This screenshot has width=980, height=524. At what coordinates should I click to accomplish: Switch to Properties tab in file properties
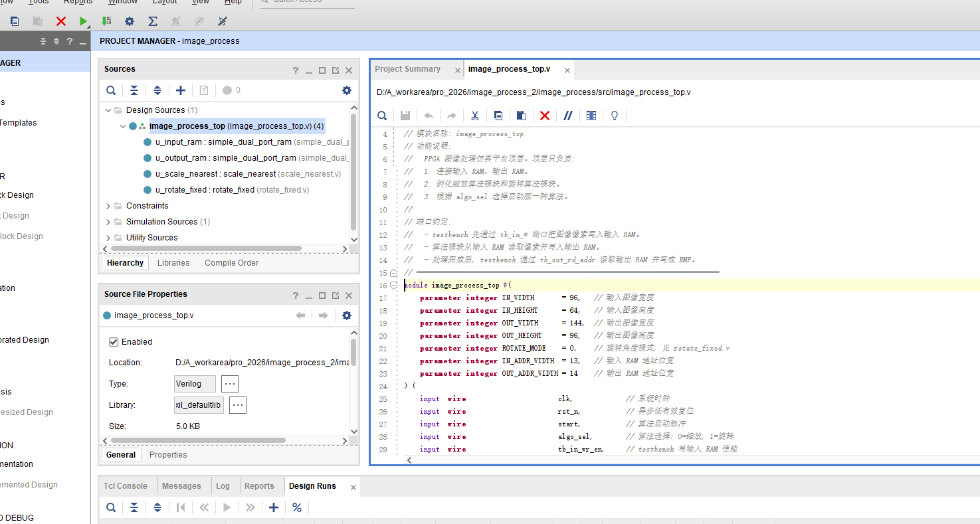coord(168,455)
